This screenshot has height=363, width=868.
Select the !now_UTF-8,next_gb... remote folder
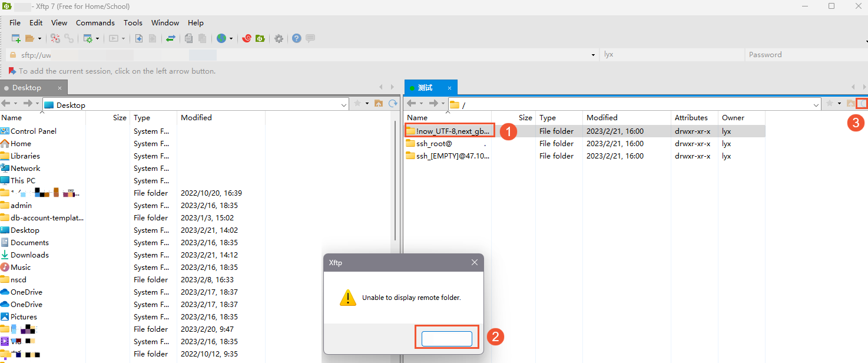448,131
